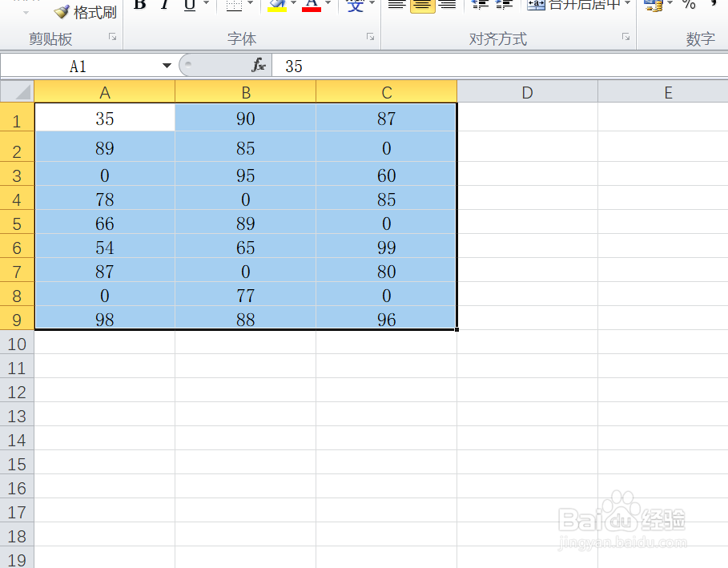This screenshot has width=728, height=568.
Task: Click cell A5 containing 66
Action: (x=105, y=223)
